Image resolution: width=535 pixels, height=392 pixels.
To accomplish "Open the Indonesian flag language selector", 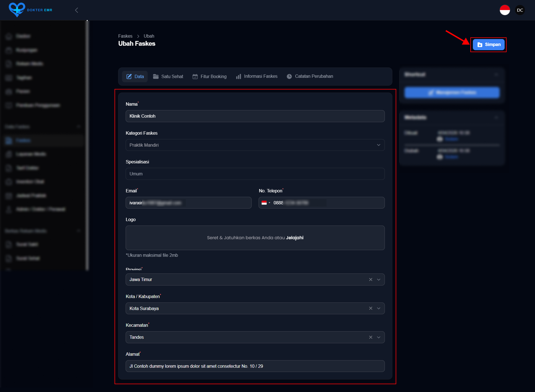I will 505,10.
